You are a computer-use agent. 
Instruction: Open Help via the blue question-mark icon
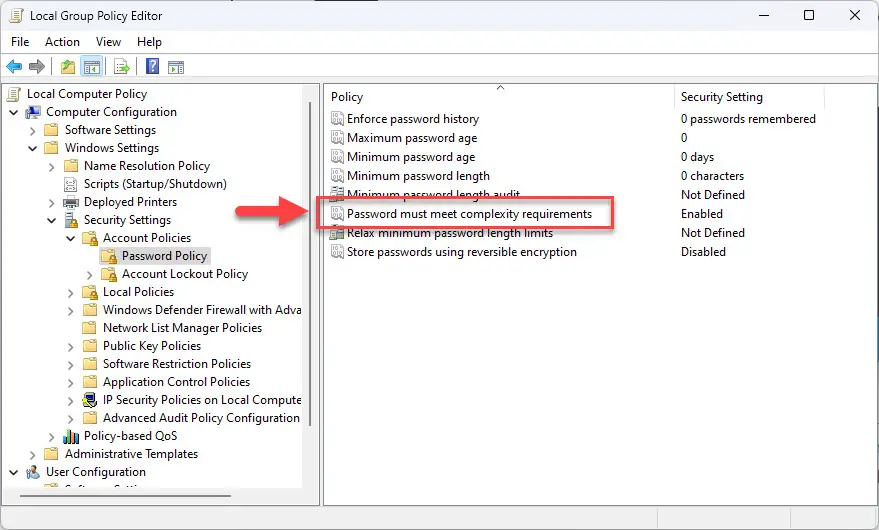pos(152,67)
